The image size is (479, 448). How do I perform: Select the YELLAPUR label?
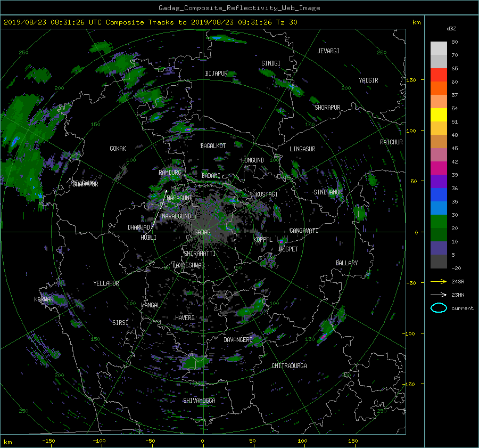[x=106, y=283]
